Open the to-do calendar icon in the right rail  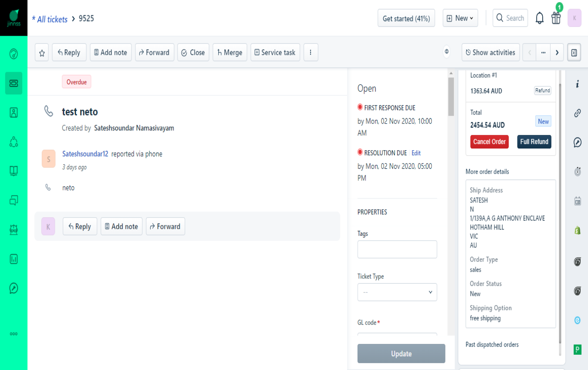tap(577, 201)
